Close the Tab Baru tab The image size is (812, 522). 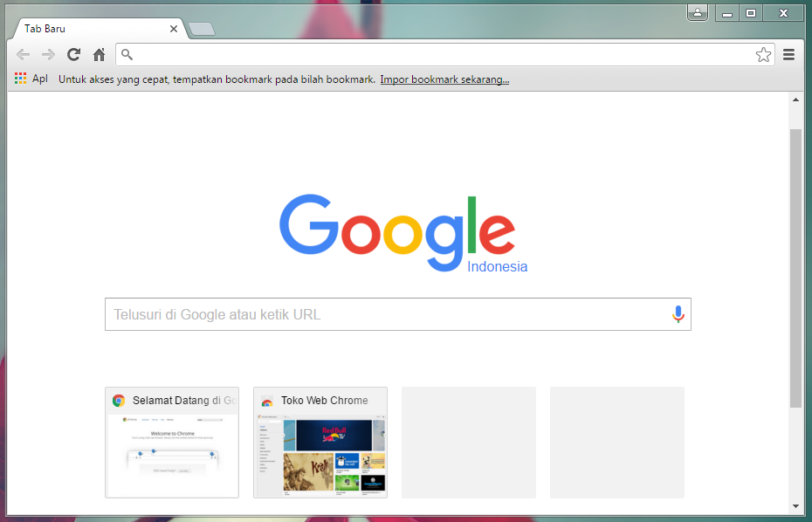point(174,29)
